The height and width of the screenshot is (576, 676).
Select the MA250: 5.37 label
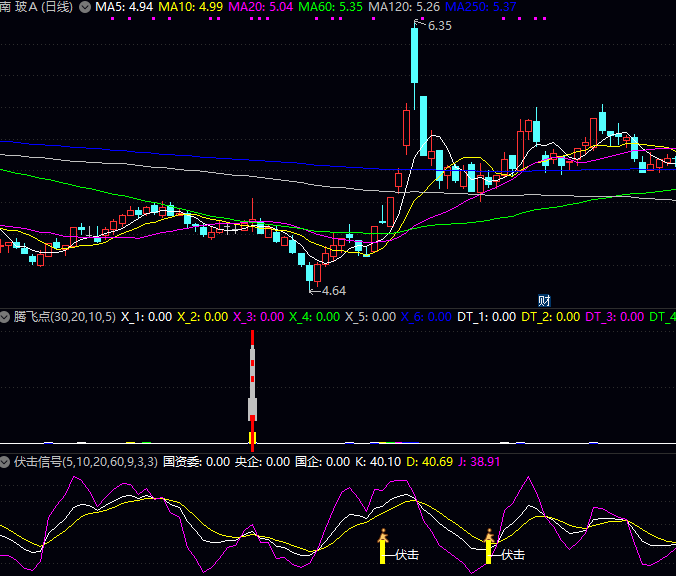pyautogui.click(x=480, y=7)
